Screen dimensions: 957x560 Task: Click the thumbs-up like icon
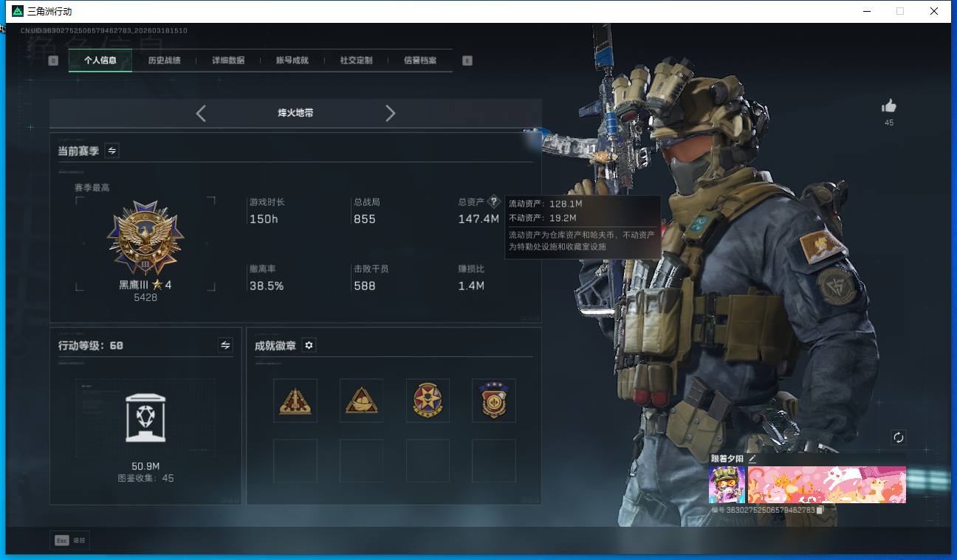click(888, 106)
